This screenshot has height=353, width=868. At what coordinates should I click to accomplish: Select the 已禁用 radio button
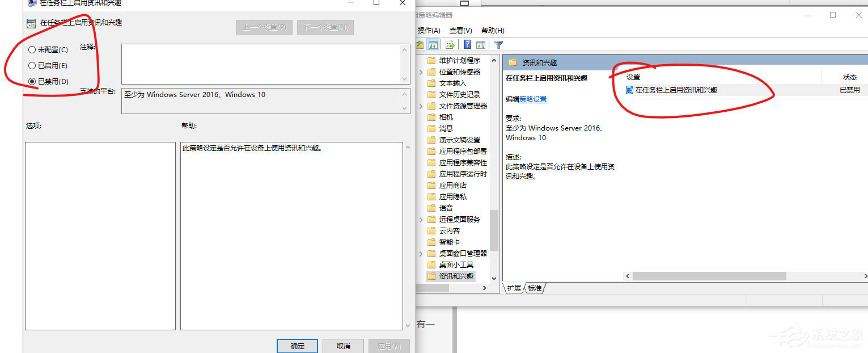click(32, 81)
